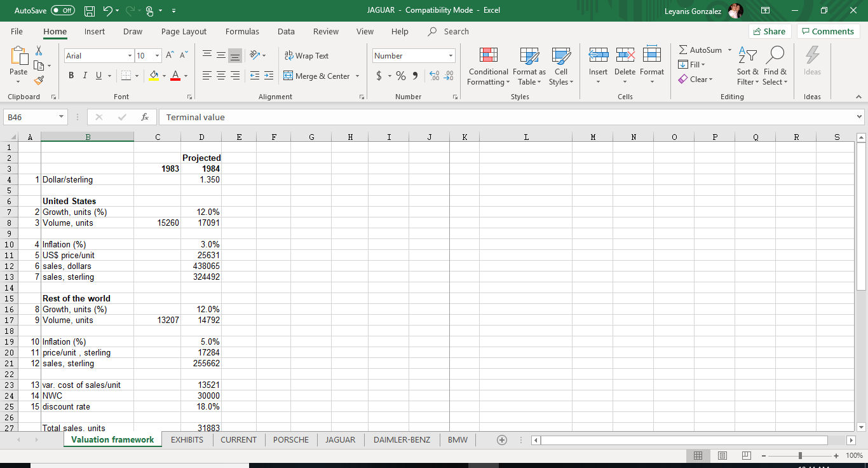The image size is (868, 468).
Task: Toggle the AutoSave switch
Action: click(x=62, y=10)
